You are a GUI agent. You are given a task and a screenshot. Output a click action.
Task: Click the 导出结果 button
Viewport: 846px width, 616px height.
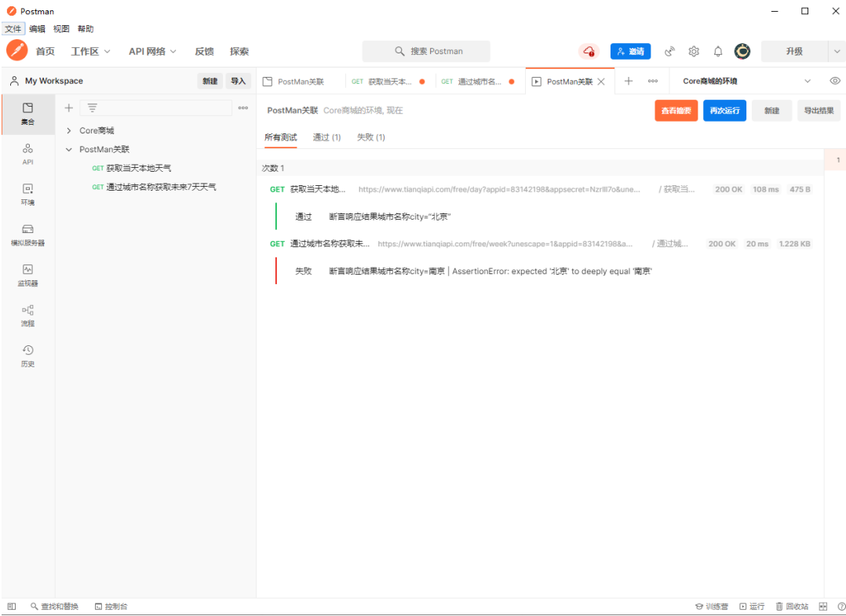coord(819,111)
